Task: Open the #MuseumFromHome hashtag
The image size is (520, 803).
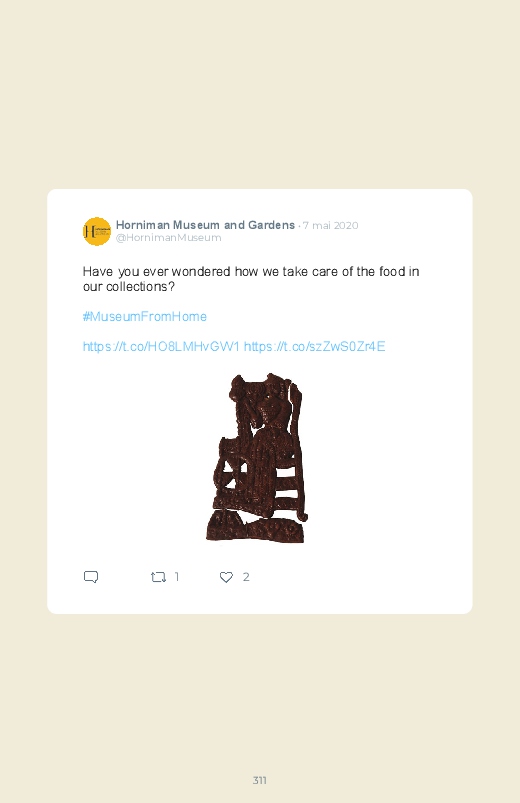Action: [144, 316]
